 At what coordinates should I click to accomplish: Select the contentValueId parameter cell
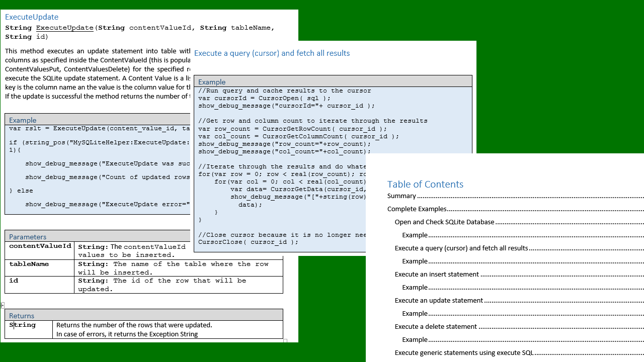click(x=40, y=247)
